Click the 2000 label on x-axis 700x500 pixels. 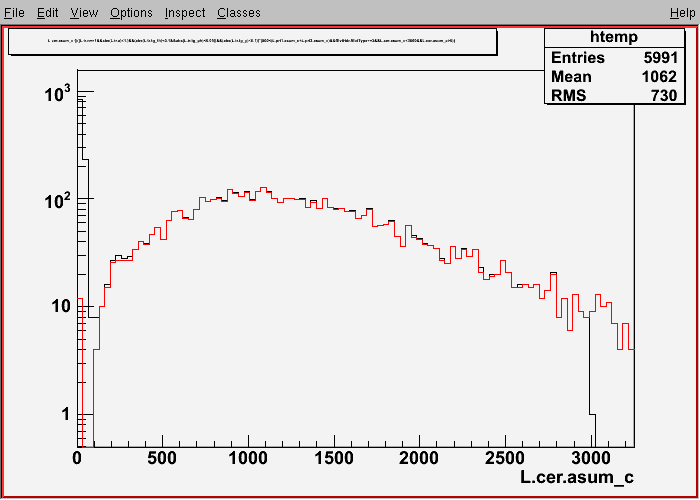pos(420,458)
